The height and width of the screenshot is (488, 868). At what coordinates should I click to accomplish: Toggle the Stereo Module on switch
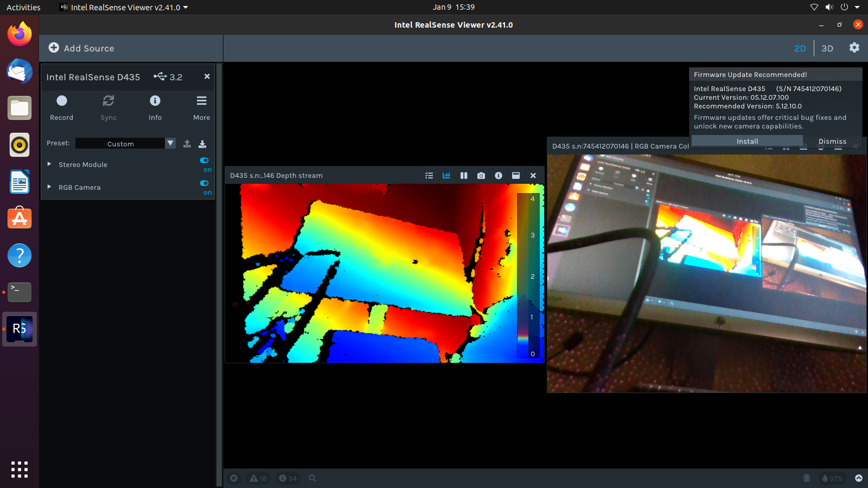[x=205, y=160]
